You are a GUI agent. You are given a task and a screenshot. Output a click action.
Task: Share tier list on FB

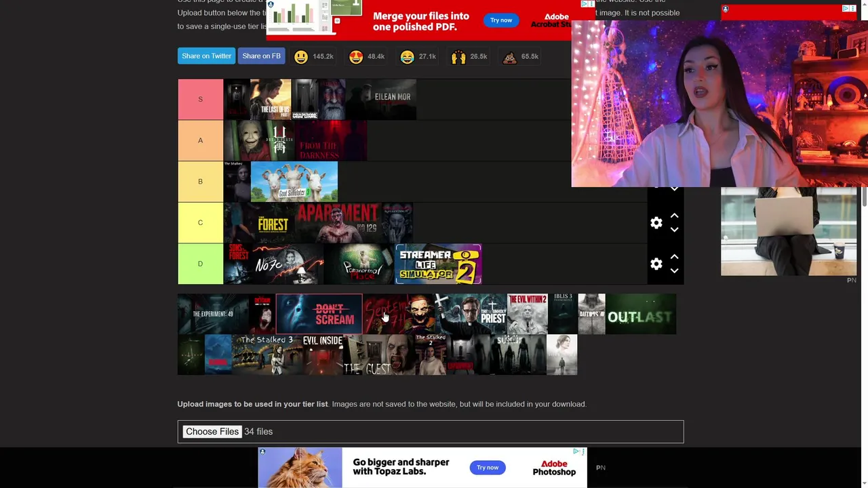(261, 56)
